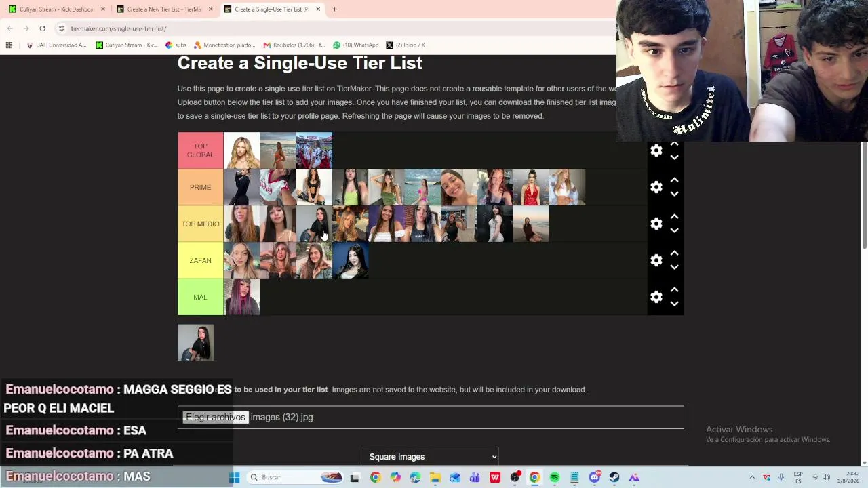This screenshot has height=488, width=868.
Task: Open Microsoft Edge from the taskbar
Action: pos(415,477)
